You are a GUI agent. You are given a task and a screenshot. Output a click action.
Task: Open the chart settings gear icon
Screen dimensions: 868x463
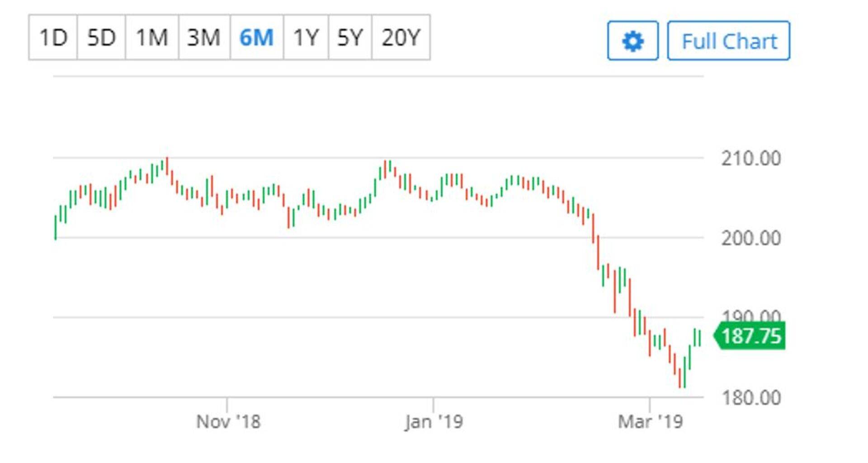632,41
